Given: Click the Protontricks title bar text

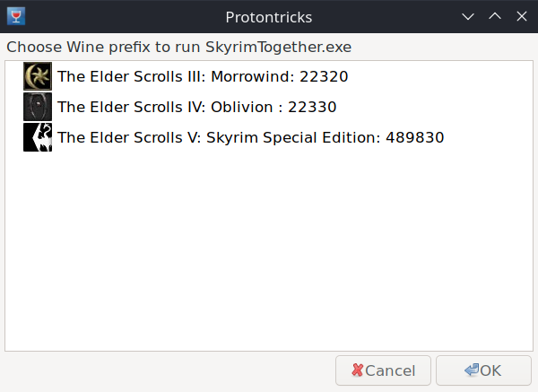Looking at the screenshot, I should click(x=268, y=16).
